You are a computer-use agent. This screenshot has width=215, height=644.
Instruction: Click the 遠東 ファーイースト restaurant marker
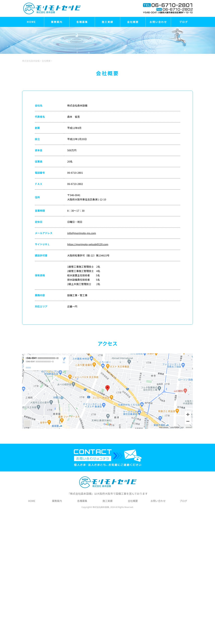click(x=62, y=420)
